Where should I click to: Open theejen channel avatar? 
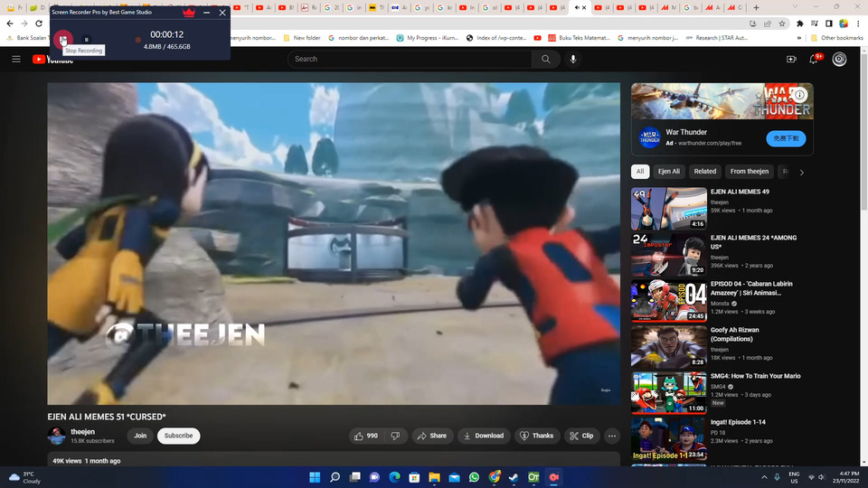pyautogui.click(x=56, y=436)
